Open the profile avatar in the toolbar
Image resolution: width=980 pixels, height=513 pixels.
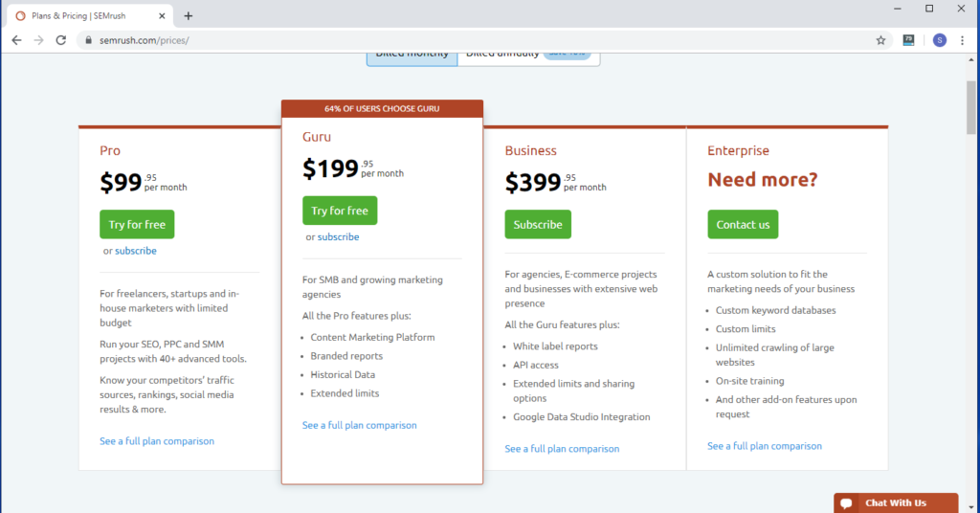940,40
